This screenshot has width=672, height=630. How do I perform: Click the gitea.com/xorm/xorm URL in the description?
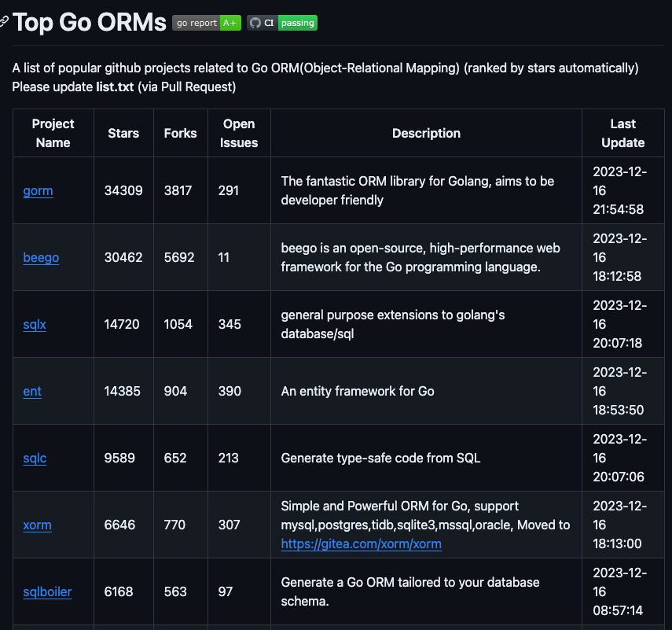click(361, 543)
